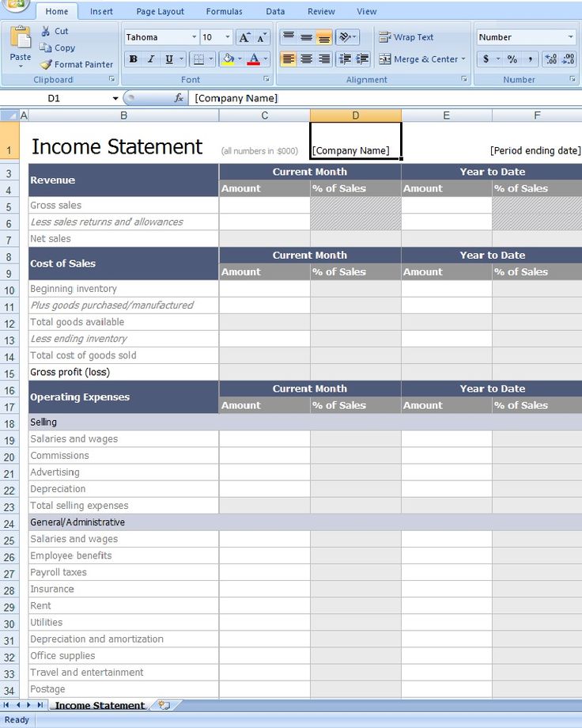Go to next sheet tab arrow
Viewport: 582px width, 728px height.
(x=28, y=705)
